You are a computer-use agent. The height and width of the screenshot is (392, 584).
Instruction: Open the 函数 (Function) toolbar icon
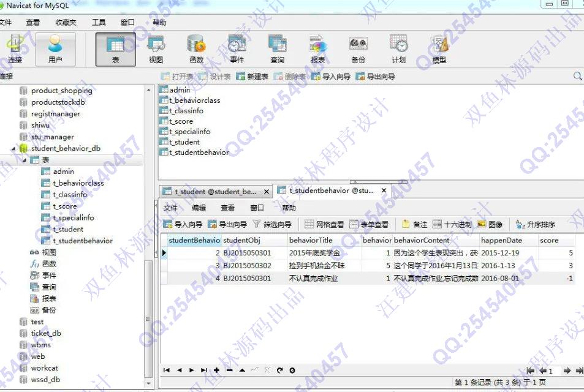pos(196,49)
